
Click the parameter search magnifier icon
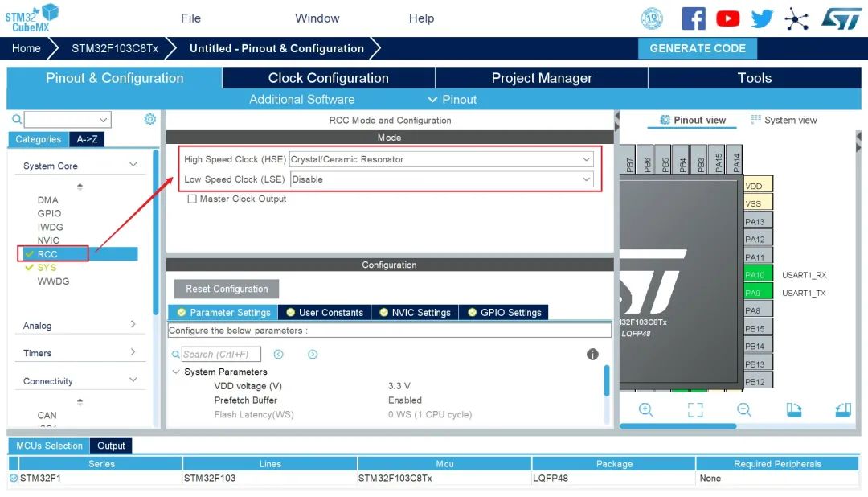[x=175, y=354]
